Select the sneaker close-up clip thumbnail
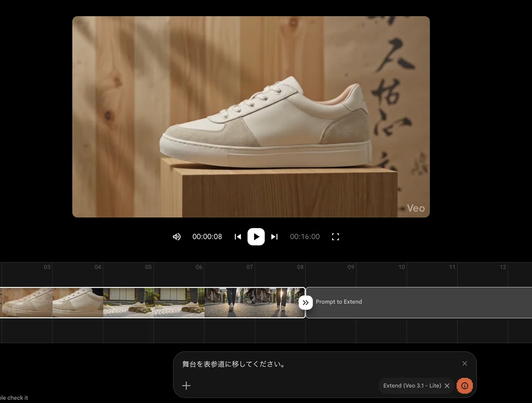 (51, 302)
